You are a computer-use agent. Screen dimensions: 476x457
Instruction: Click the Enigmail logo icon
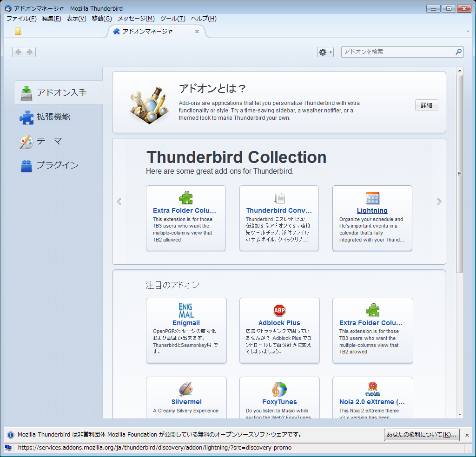coord(186,310)
